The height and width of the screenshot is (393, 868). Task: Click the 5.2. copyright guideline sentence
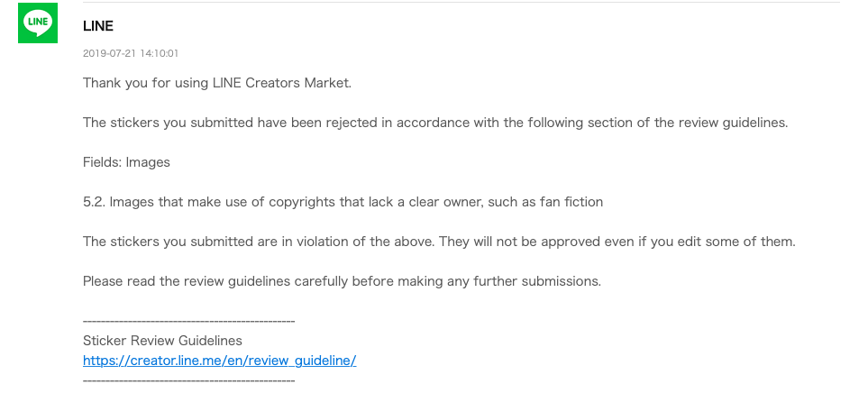tap(343, 202)
